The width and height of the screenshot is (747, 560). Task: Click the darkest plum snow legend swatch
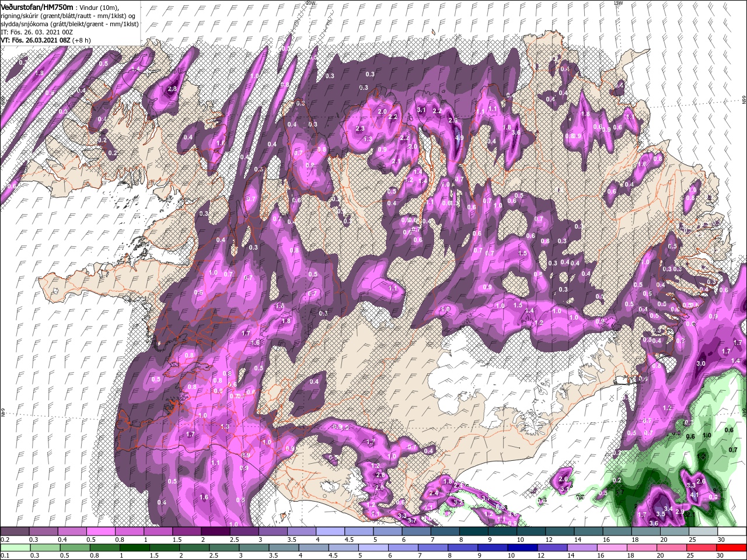(x=215, y=531)
